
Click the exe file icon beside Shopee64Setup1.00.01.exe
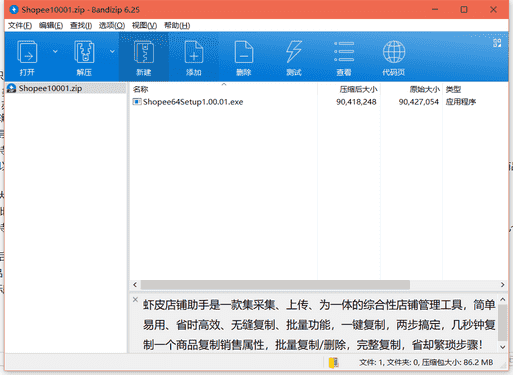click(x=137, y=102)
